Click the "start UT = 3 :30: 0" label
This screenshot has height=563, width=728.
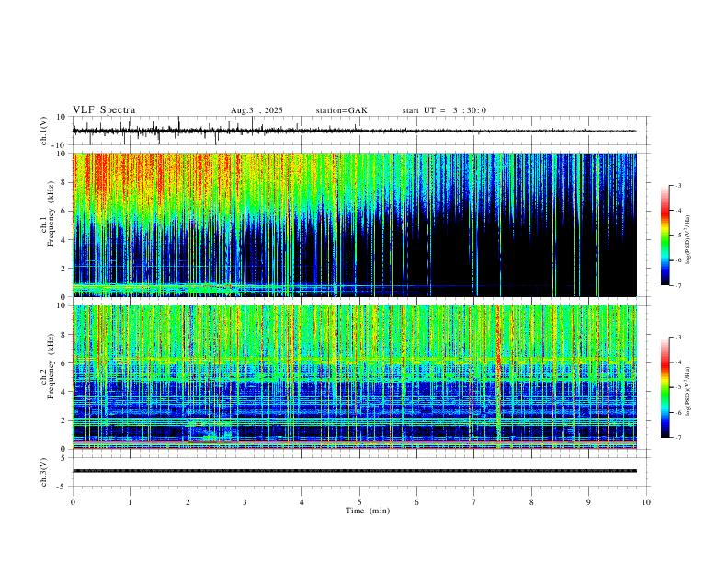click(x=444, y=110)
